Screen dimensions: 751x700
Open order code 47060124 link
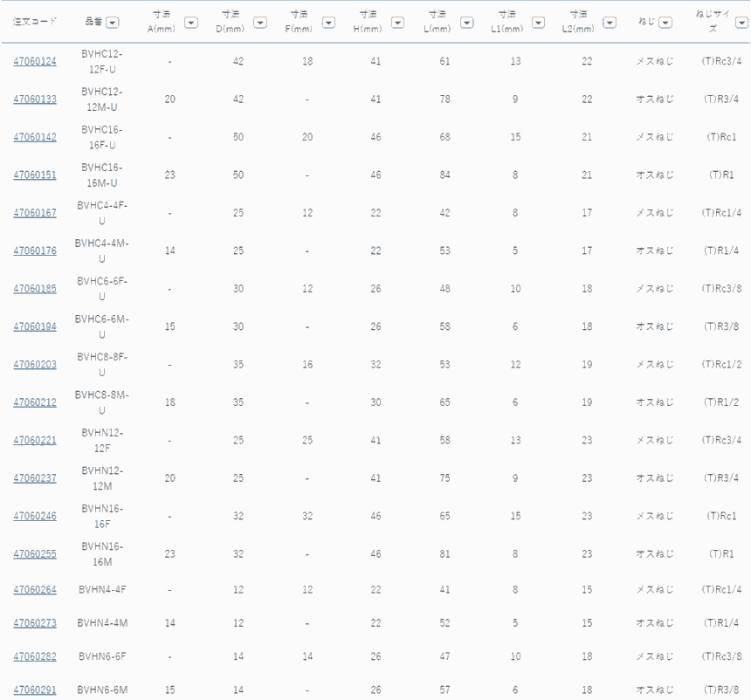click(x=35, y=61)
